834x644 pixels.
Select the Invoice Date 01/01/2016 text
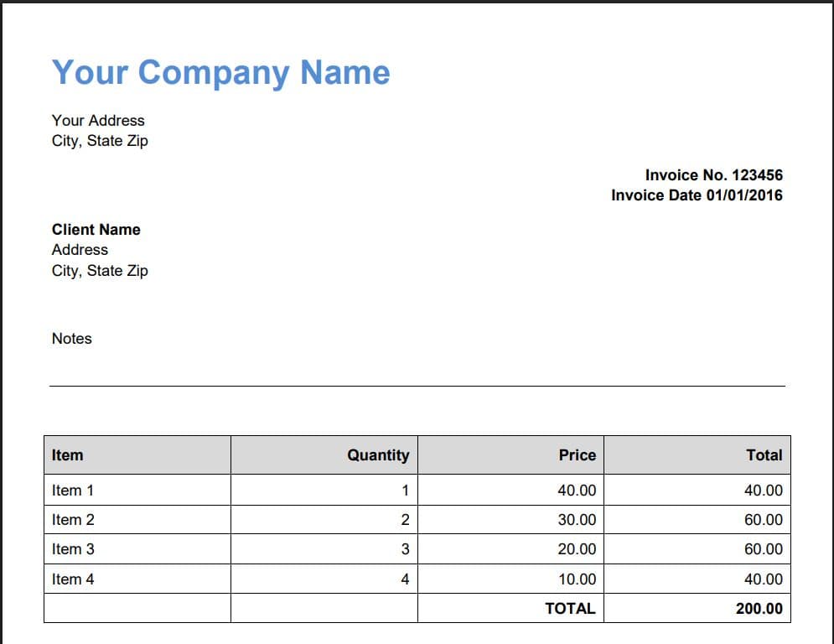(697, 195)
